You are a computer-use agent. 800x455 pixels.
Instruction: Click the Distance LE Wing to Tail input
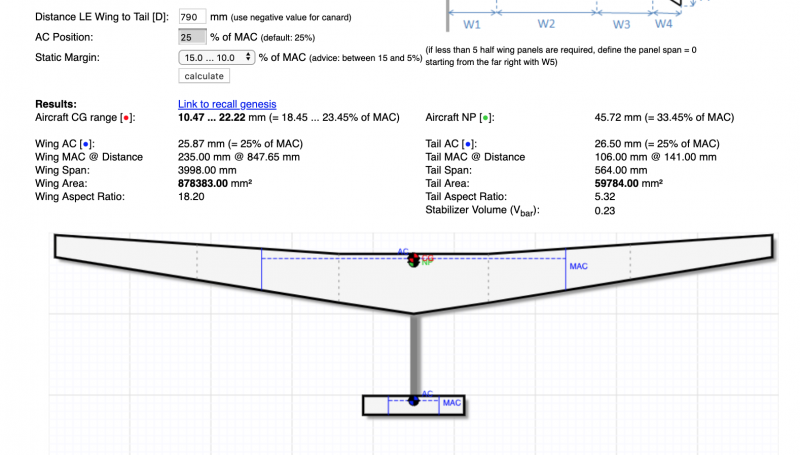pos(192,18)
